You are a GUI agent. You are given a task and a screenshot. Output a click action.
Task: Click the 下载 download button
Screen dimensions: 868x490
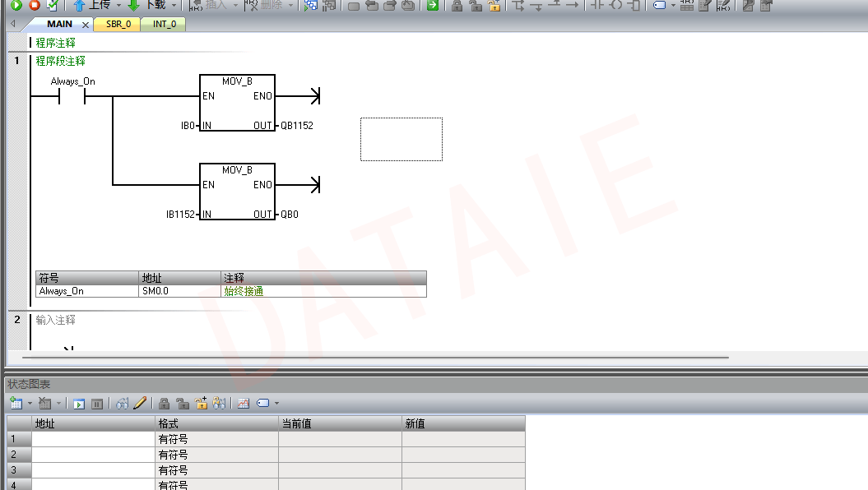[146, 5]
